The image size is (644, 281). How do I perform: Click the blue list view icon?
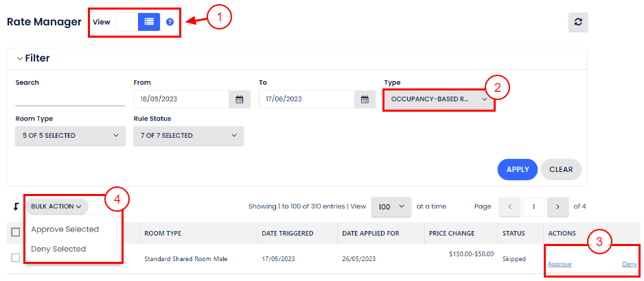point(149,22)
